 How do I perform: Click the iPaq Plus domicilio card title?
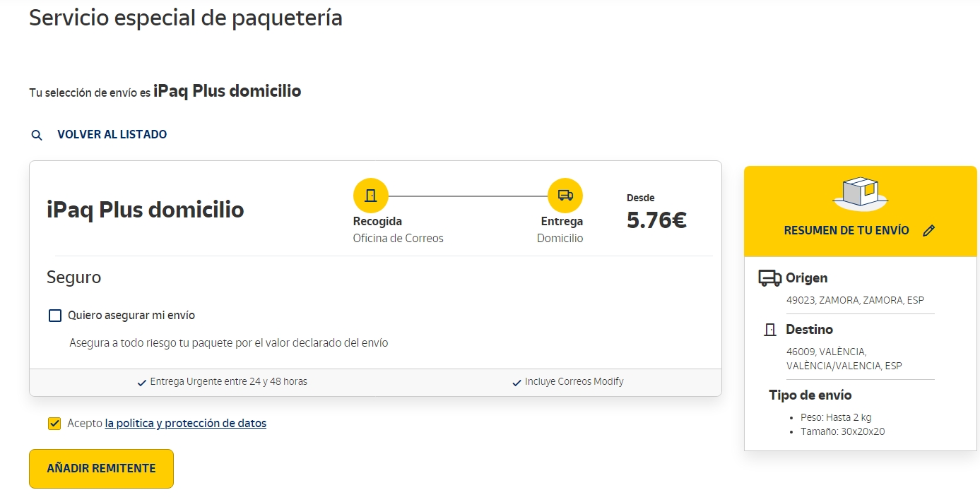[146, 210]
